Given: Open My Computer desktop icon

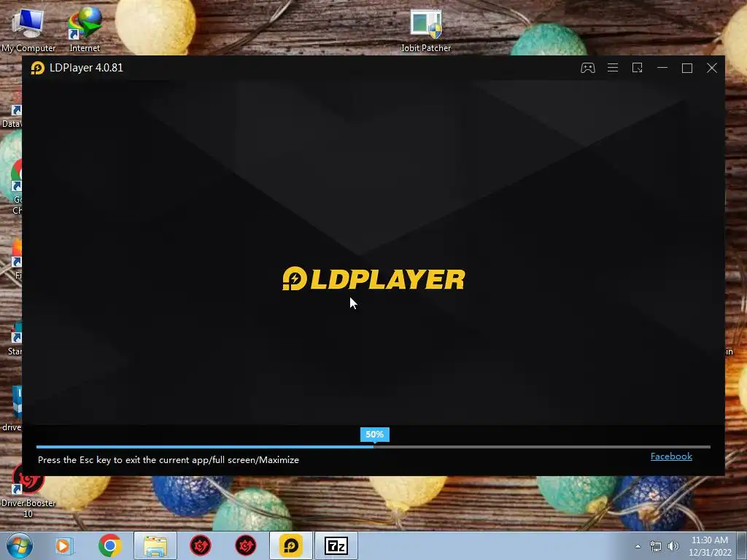Looking at the screenshot, I should 28,31.
